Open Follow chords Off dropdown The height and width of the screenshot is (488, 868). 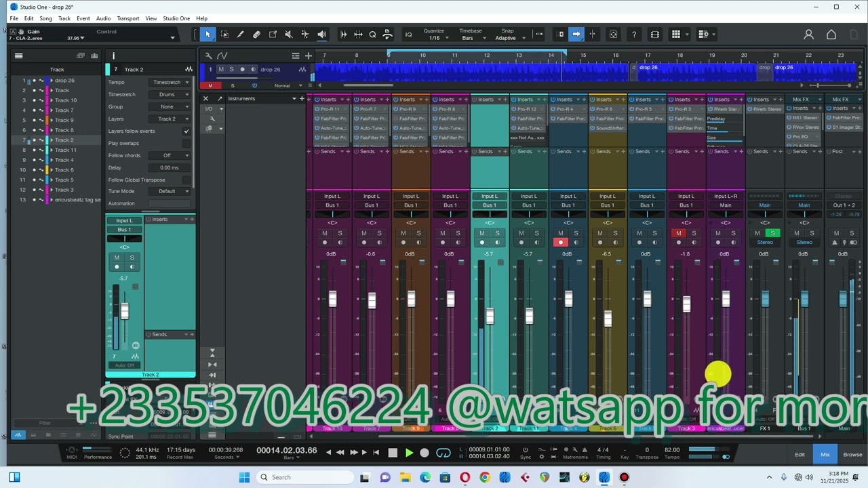coord(170,155)
